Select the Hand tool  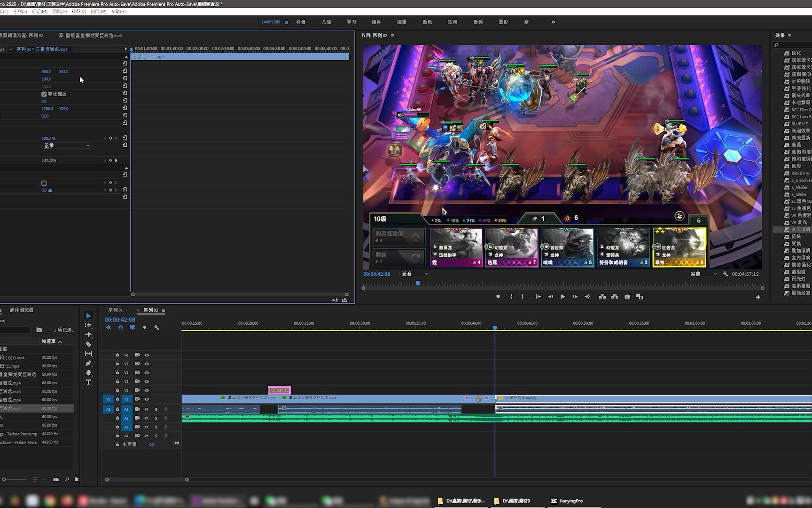click(x=88, y=373)
